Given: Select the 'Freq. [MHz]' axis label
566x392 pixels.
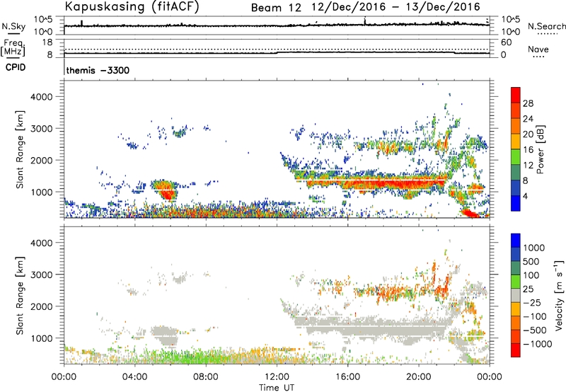Looking at the screenshot, I should click(x=13, y=47).
